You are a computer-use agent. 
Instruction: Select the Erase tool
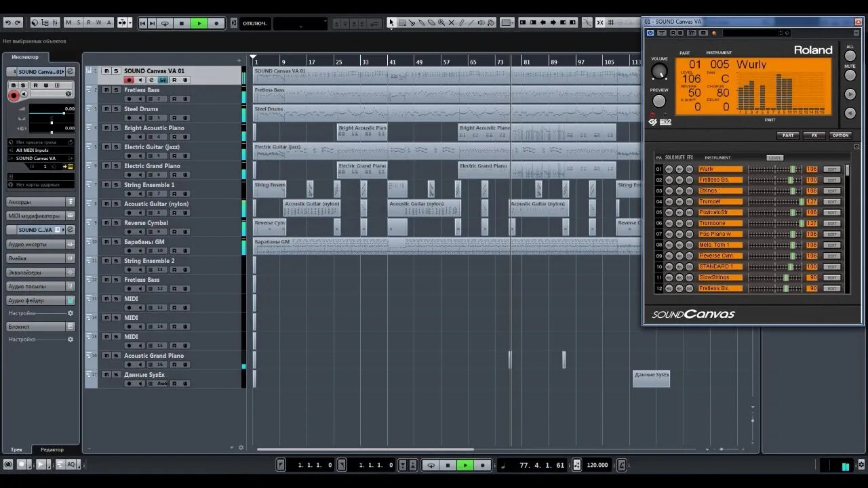431,22
